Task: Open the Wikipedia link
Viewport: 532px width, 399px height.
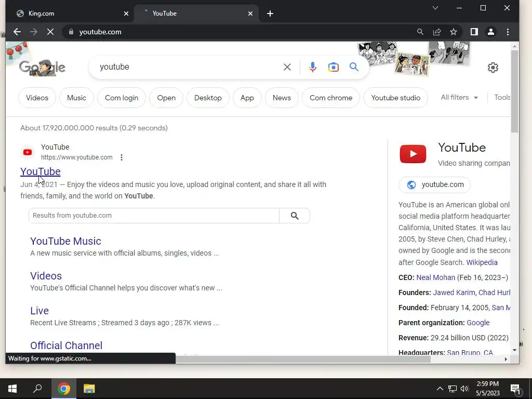Action: pos(482,262)
